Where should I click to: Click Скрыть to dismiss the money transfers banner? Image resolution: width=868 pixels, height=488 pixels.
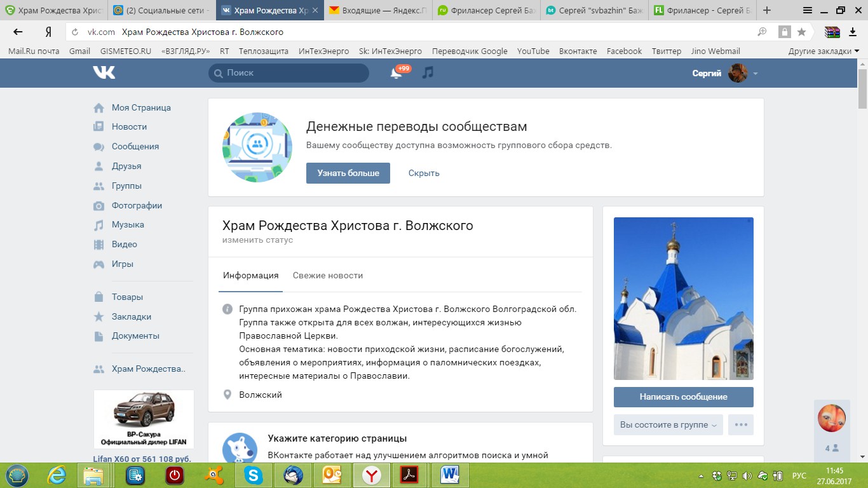click(424, 173)
